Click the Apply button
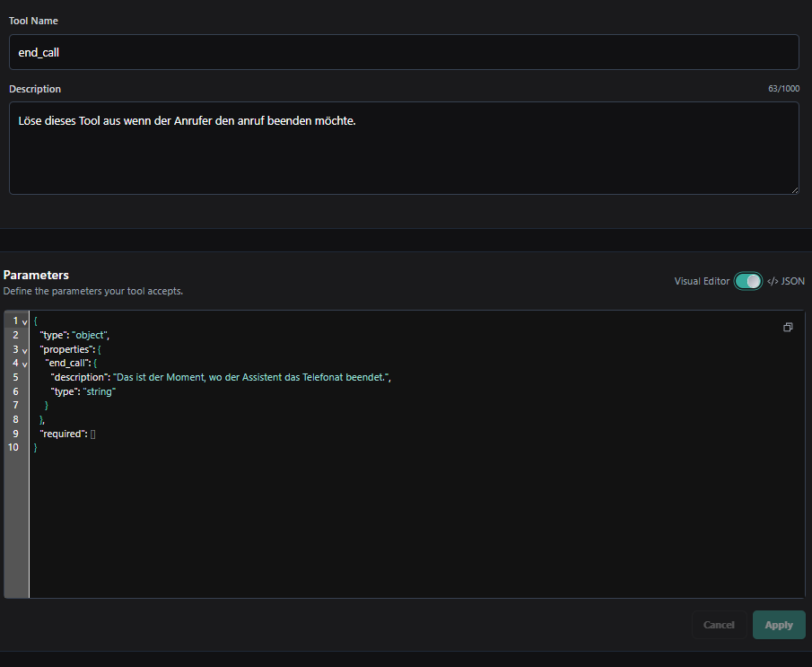This screenshot has height=667, width=812. 778,625
